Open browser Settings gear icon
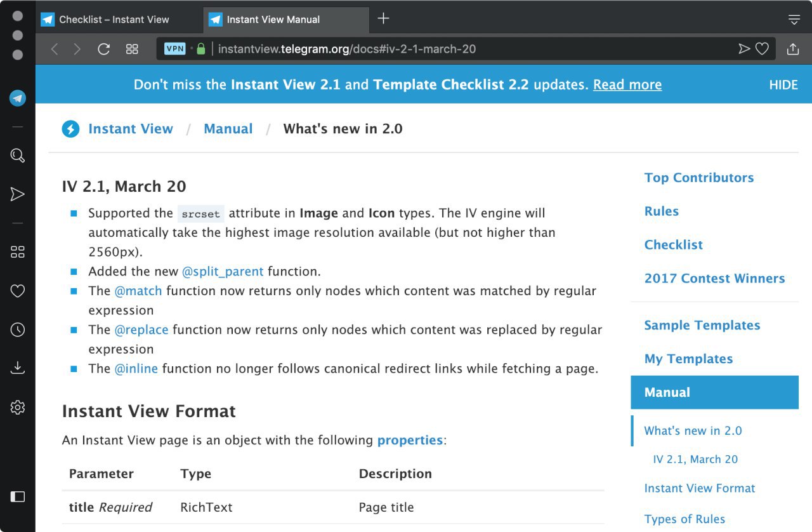Viewport: 812px width, 532px height. [x=18, y=407]
